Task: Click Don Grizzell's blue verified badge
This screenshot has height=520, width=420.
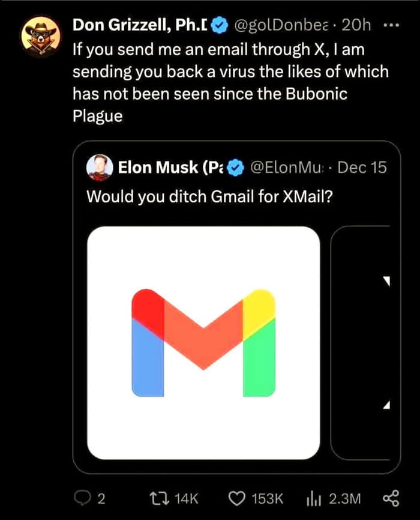Action: pos(220,25)
